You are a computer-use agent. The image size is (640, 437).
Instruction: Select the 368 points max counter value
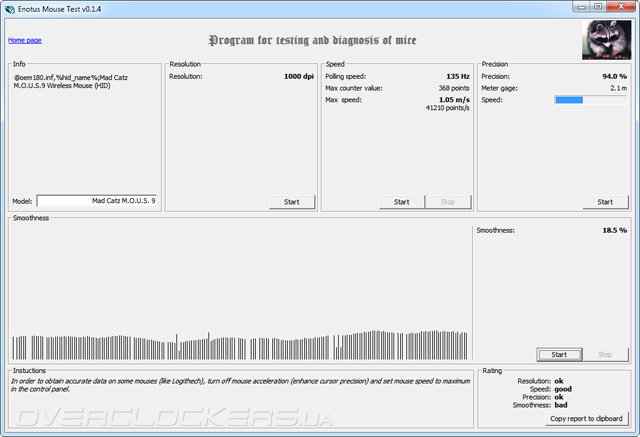(454, 88)
